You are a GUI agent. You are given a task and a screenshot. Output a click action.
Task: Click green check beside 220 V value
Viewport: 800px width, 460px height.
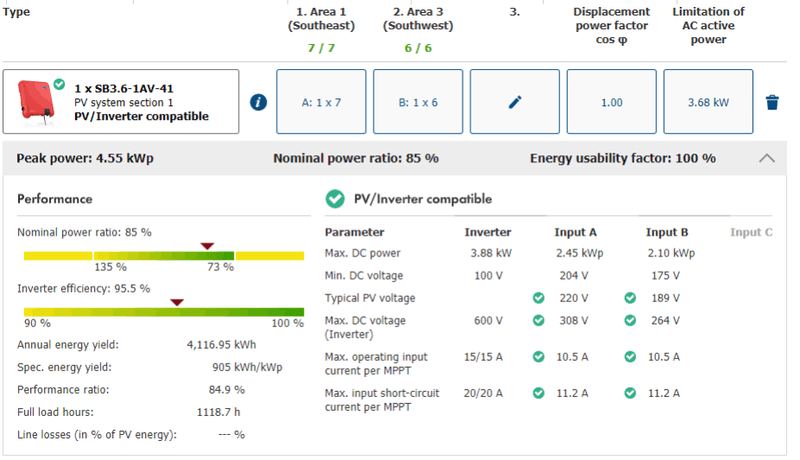tap(539, 298)
